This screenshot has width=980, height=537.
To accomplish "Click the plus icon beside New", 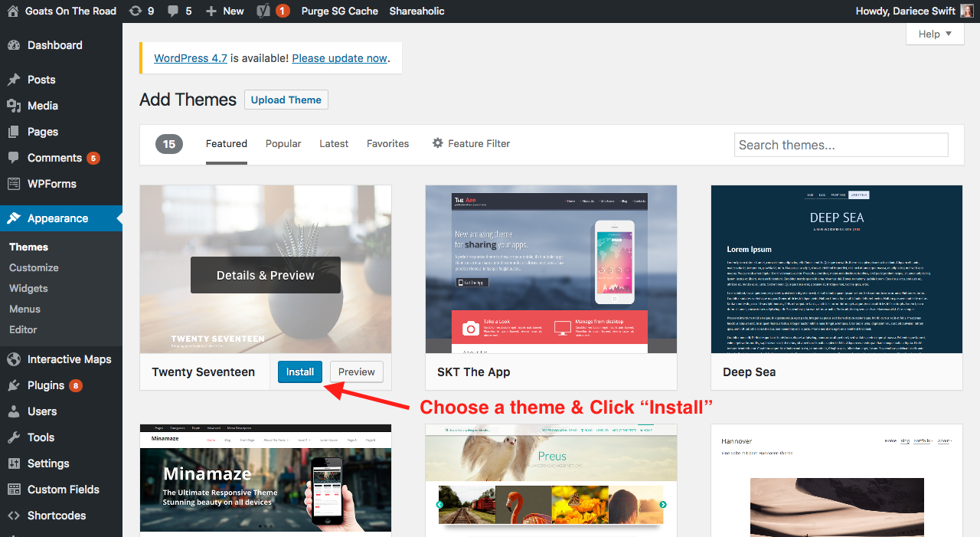I will [211, 11].
